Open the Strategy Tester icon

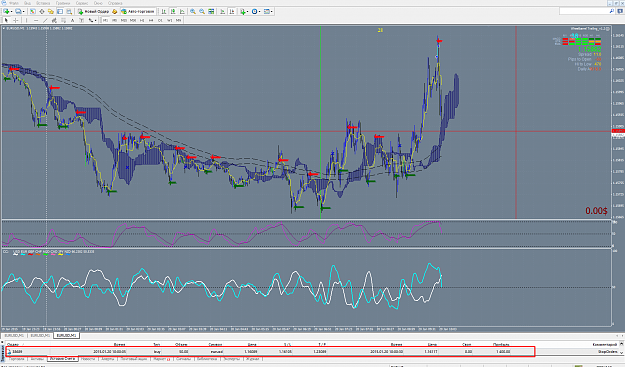[x=69, y=12]
